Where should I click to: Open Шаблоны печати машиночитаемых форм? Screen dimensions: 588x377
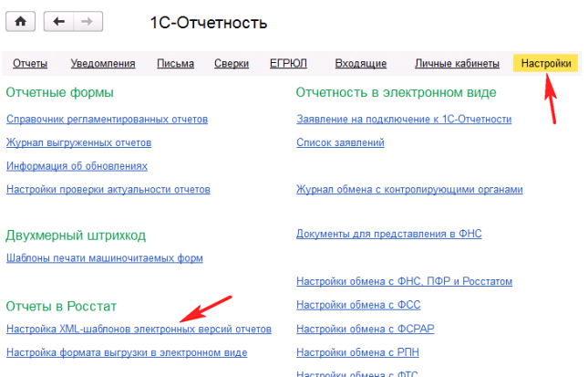[x=104, y=258]
